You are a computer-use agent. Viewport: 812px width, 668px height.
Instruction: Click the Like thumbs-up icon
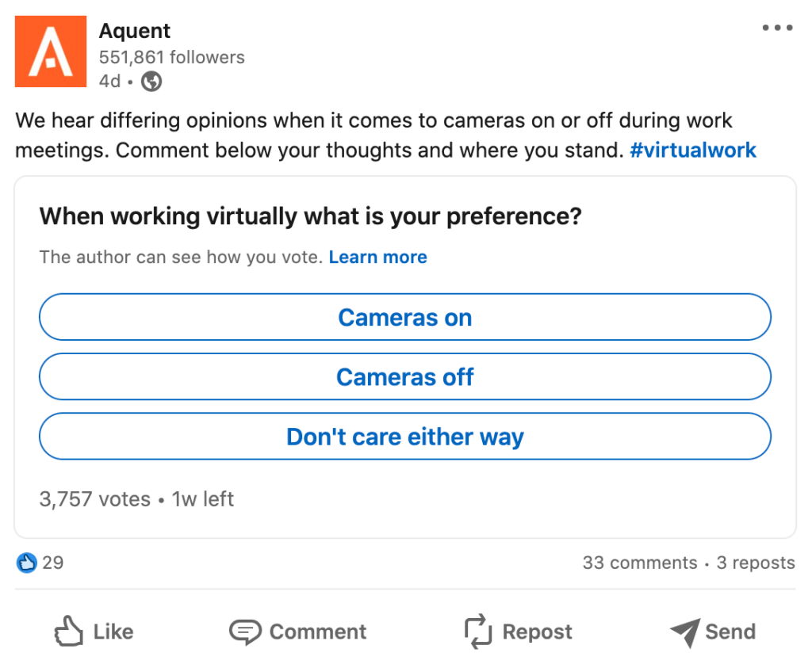(70, 632)
